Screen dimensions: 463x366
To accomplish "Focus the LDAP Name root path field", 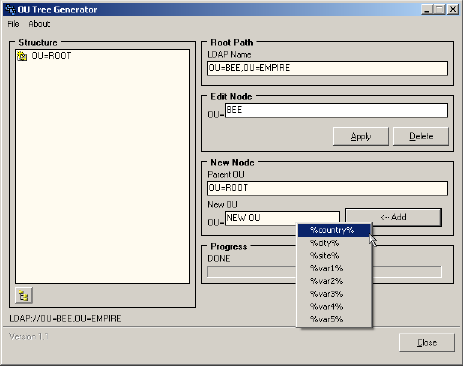I will click(327, 68).
